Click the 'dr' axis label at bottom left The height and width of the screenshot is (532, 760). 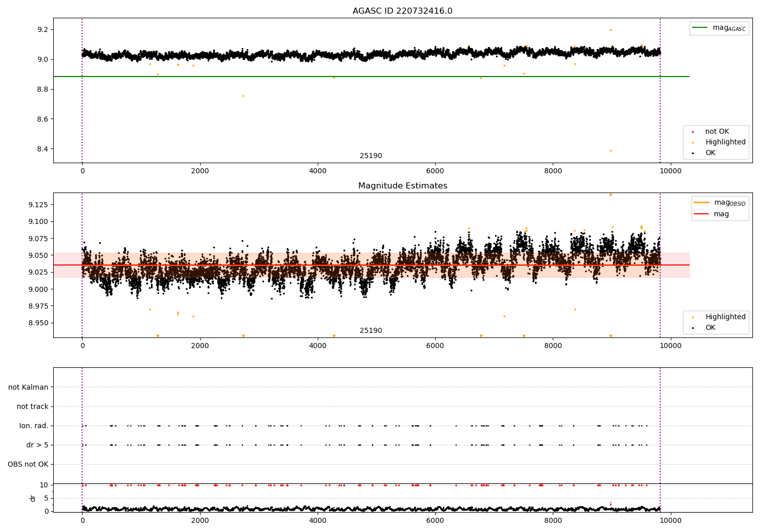33,498
